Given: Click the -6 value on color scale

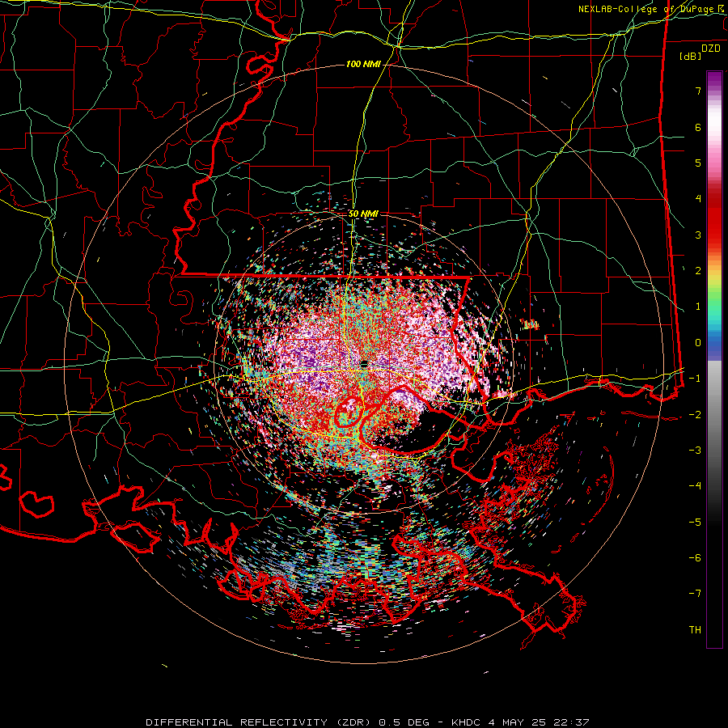Looking at the screenshot, I should click(x=695, y=557).
